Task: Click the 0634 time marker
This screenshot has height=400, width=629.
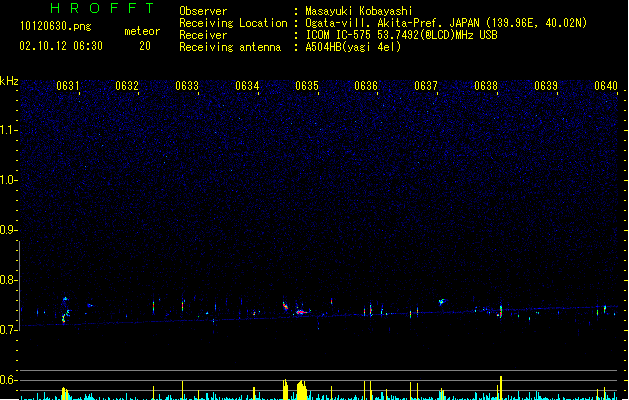Action: click(247, 86)
